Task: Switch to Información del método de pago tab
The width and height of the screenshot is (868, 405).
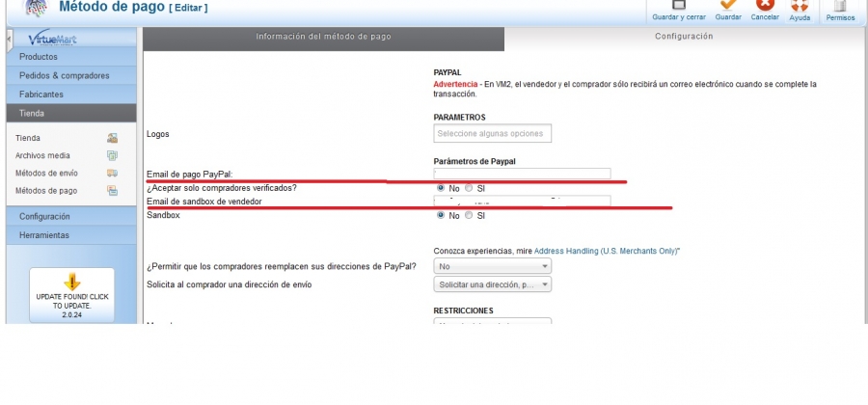Action: (323, 39)
